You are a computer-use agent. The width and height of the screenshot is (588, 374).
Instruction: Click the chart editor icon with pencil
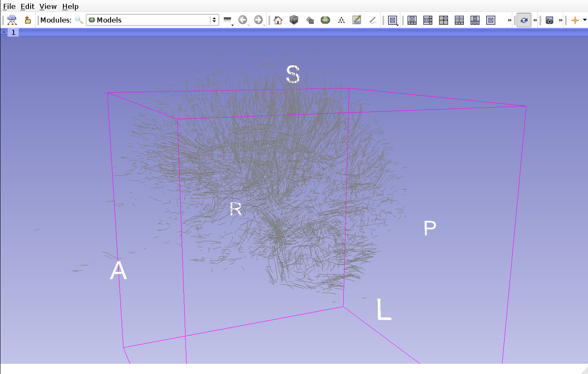click(357, 20)
